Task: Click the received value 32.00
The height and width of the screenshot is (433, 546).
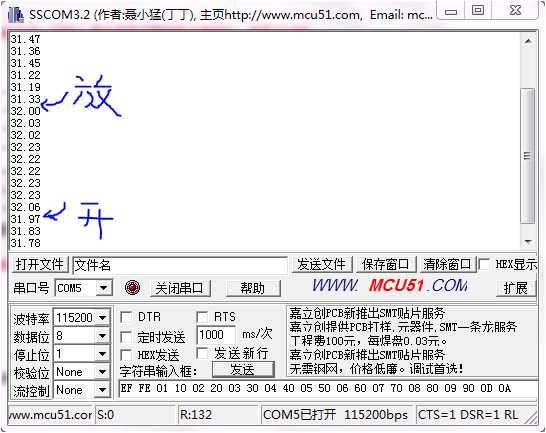Action: click(25, 111)
